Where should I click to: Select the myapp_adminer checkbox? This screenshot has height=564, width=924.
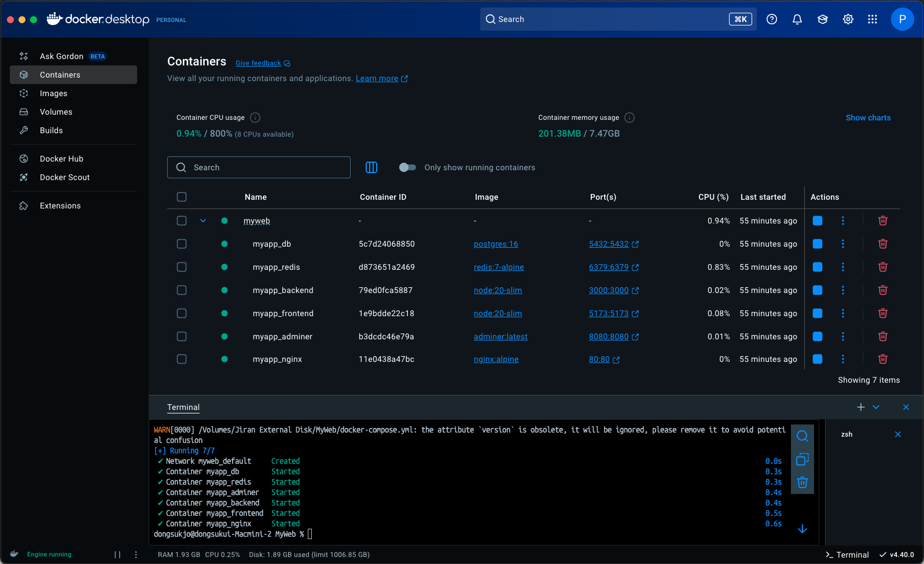pos(182,336)
